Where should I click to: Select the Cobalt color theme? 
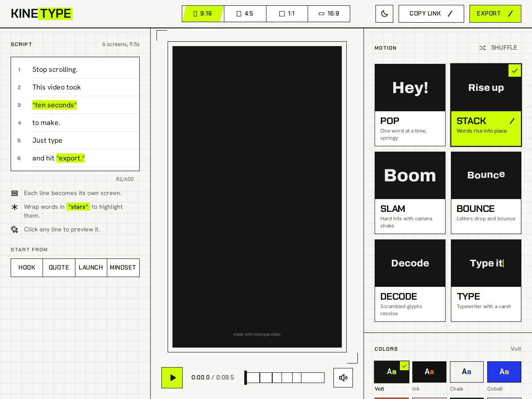tap(504, 372)
